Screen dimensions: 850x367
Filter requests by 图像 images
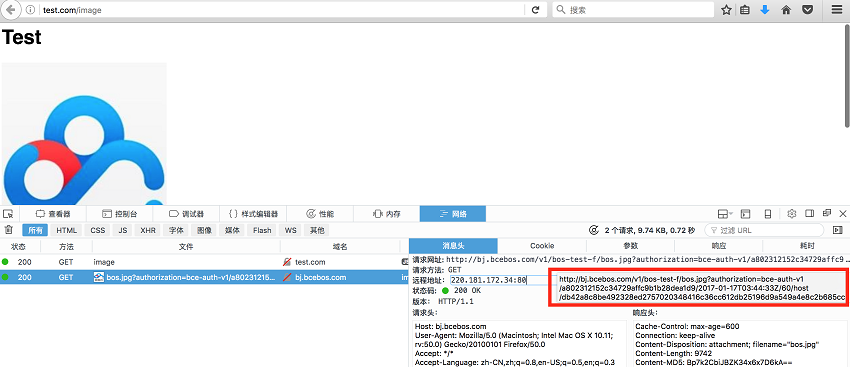(204, 230)
